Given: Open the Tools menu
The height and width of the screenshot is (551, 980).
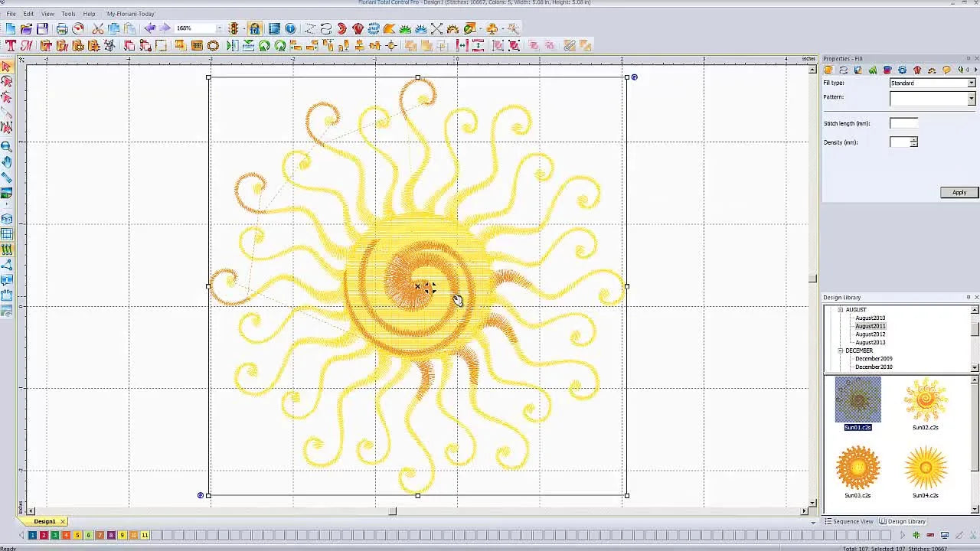Looking at the screenshot, I should pos(67,13).
